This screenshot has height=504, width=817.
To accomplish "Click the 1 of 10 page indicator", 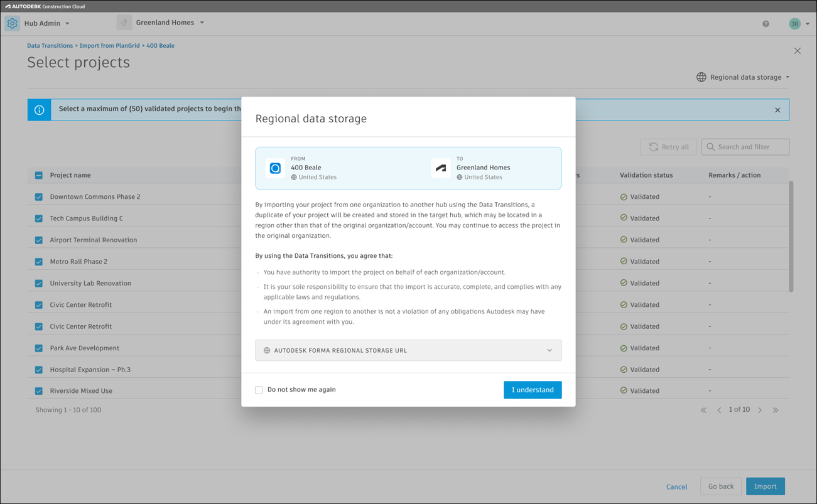I will [x=739, y=409].
